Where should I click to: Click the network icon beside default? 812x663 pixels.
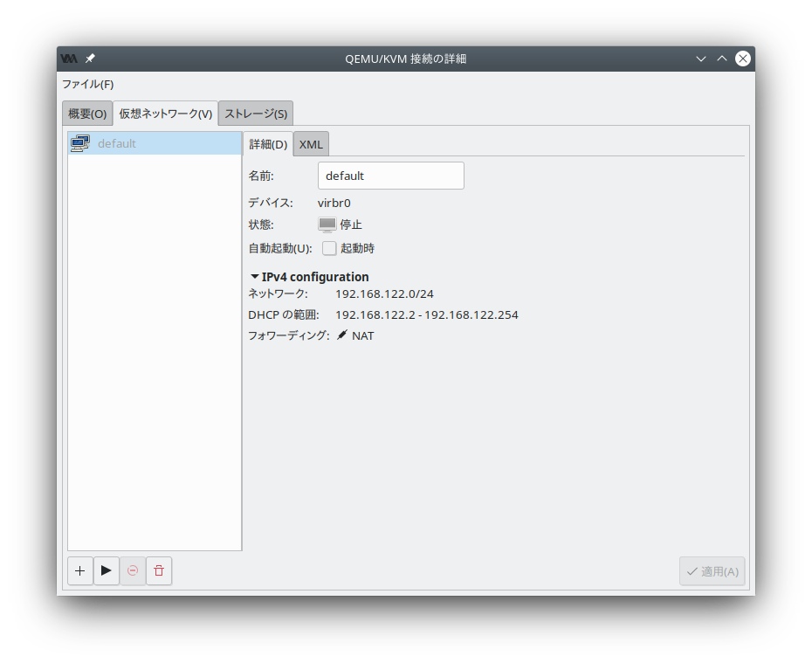coord(80,143)
